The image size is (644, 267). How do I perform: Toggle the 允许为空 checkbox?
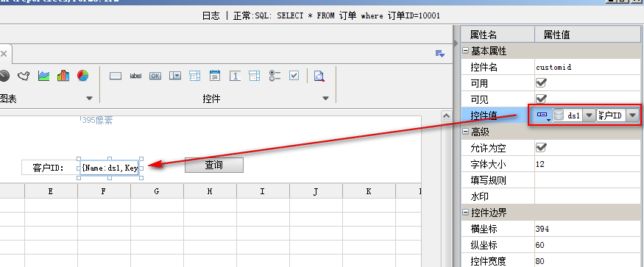click(x=541, y=147)
